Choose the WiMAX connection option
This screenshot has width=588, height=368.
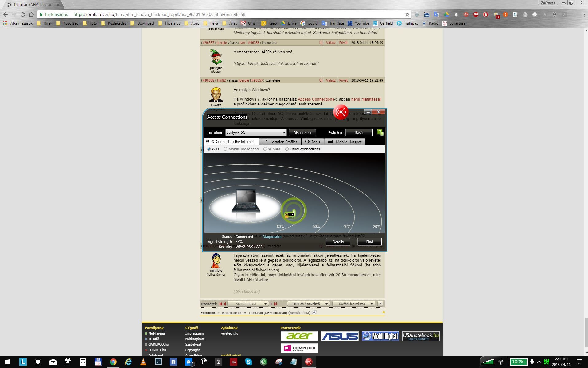(x=265, y=149)
